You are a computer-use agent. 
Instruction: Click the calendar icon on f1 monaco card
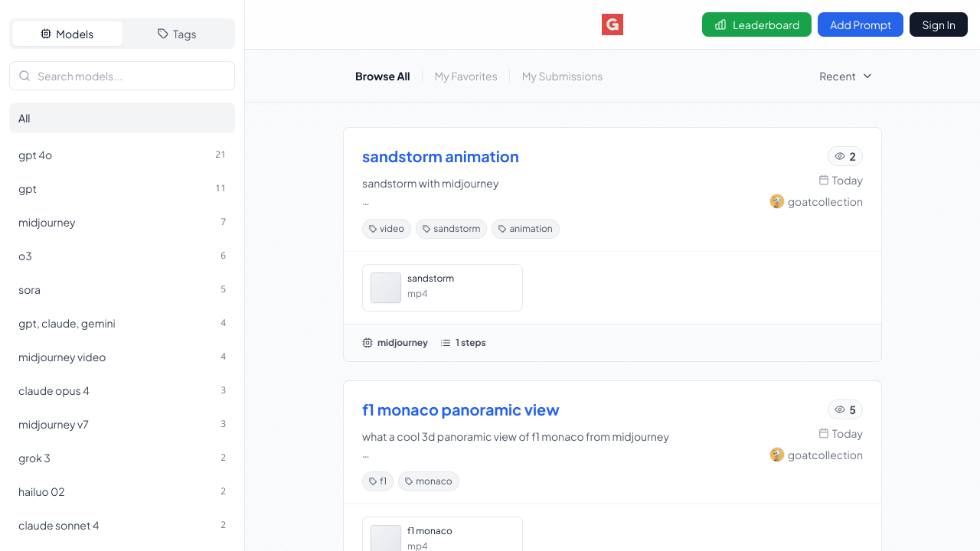(x=824, y=433)
